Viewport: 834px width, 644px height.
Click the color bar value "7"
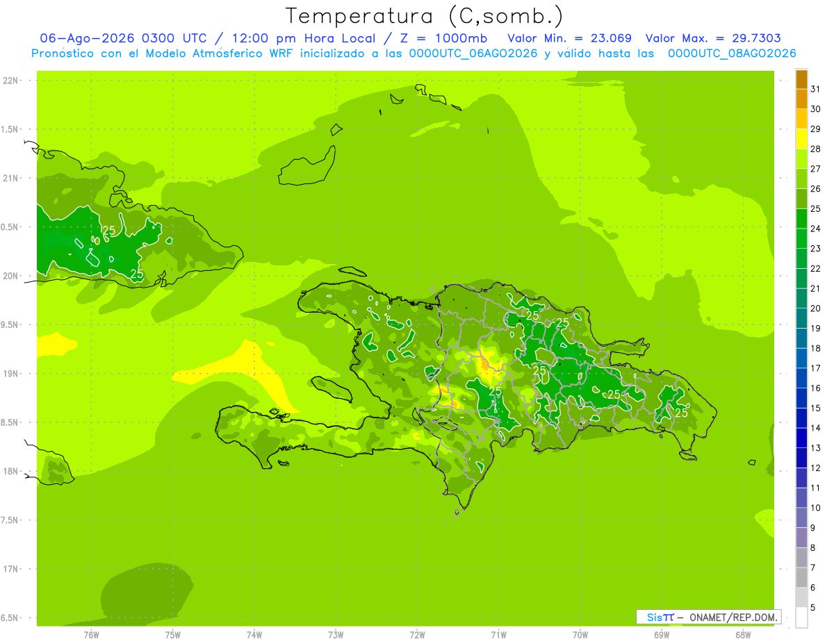[x=813, y=568]
